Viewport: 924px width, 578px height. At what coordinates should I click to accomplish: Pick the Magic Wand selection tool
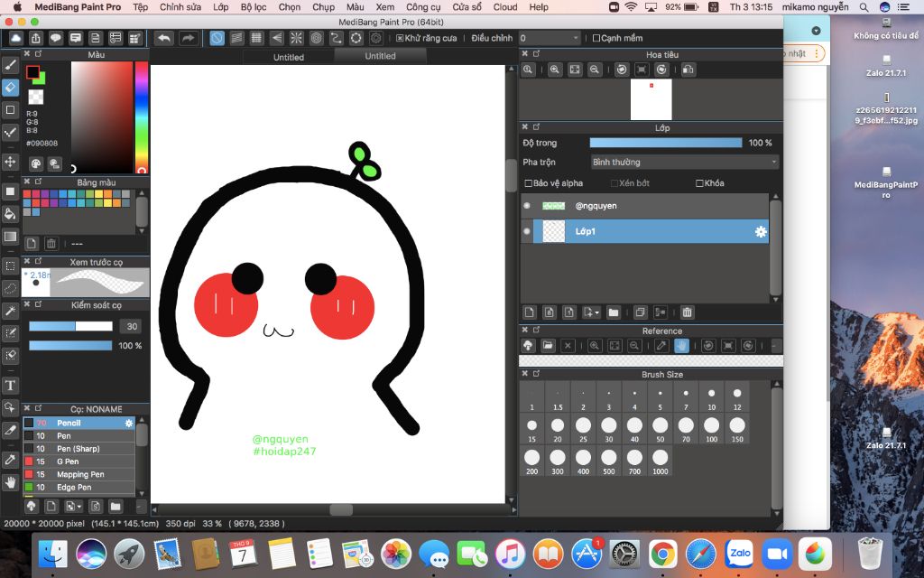[10, 311]
